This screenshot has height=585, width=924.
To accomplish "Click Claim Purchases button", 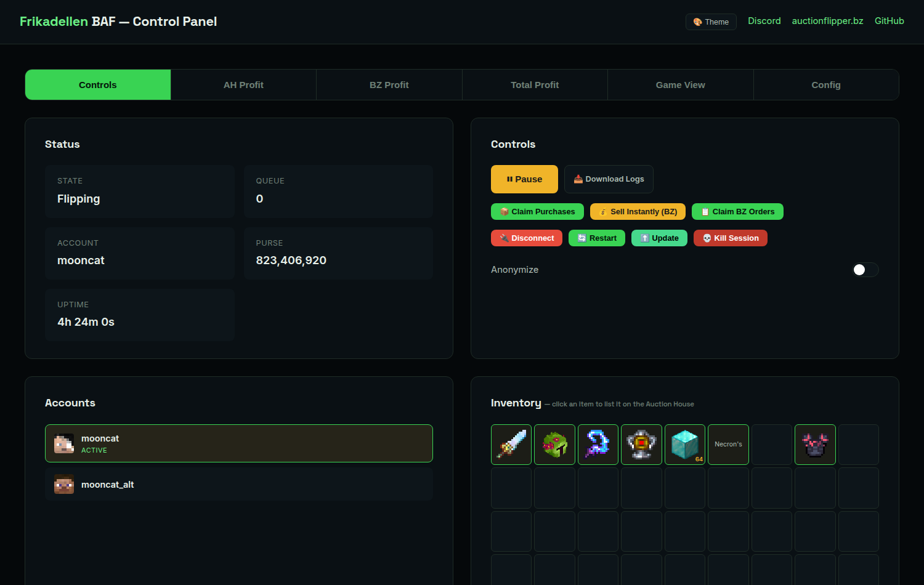I will pyautogui.click(x=537, y=212).
